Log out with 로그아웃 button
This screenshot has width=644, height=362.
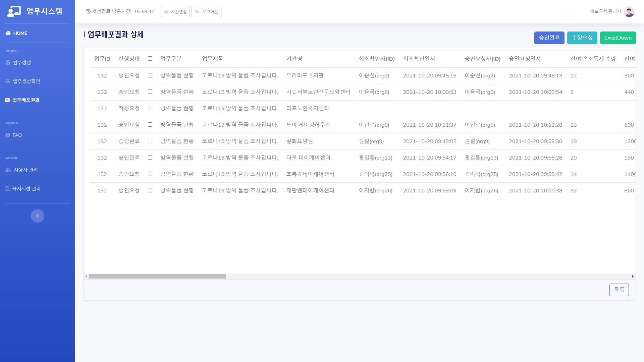coord(206,12)
